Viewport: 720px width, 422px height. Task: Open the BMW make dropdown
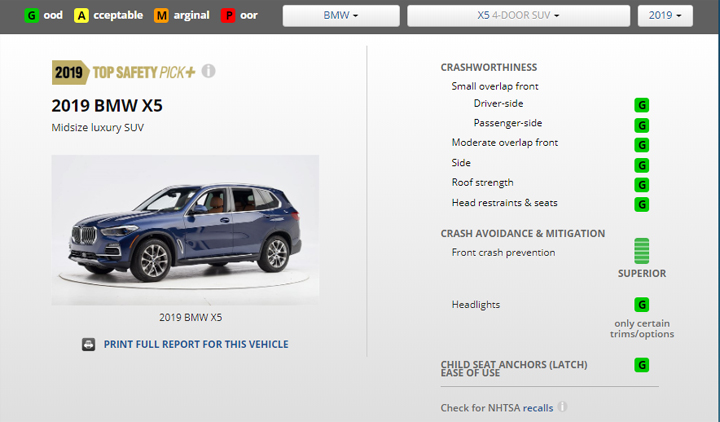pos(341,16)
